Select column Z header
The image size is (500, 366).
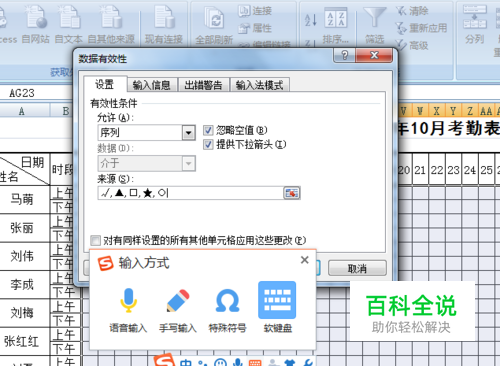[x=470, y=111]
